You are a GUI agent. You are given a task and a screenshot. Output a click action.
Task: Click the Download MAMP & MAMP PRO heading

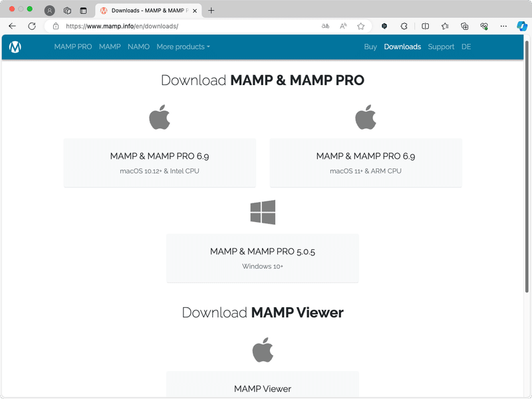[263, 80]
